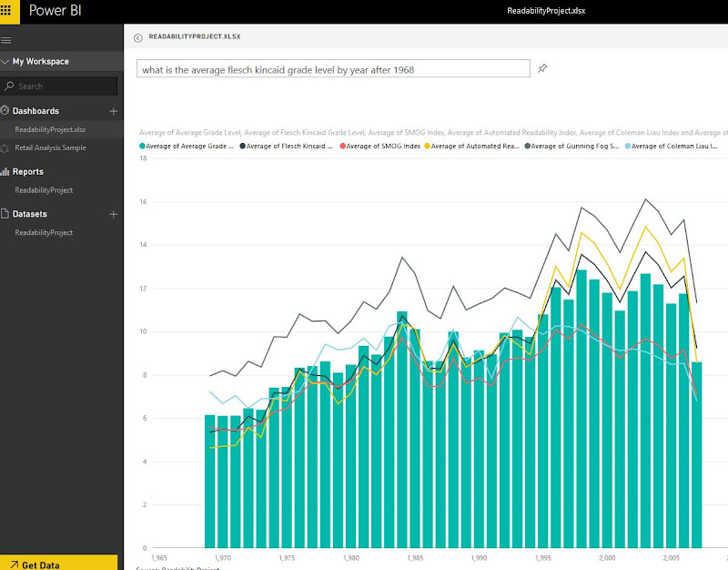The image size is (728, 570).
Task: Click the Average of Gunning Fog legend label
Action: tap(575, 146)
